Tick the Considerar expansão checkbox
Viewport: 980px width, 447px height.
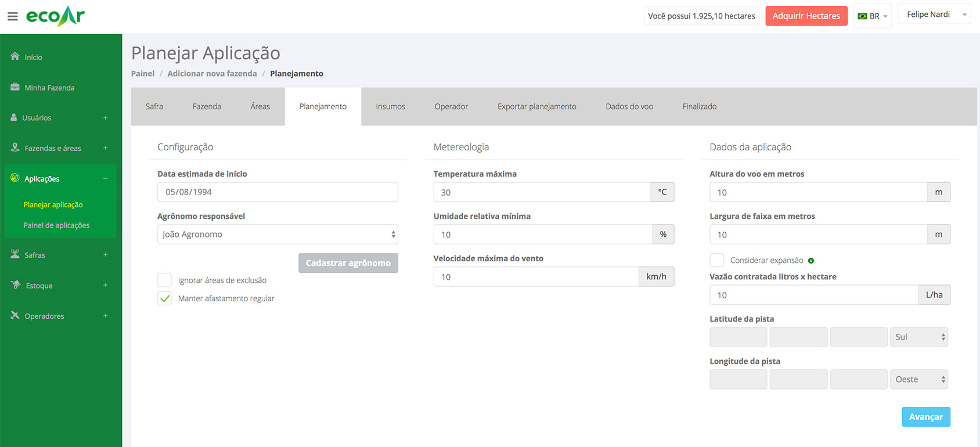(717, 260)
